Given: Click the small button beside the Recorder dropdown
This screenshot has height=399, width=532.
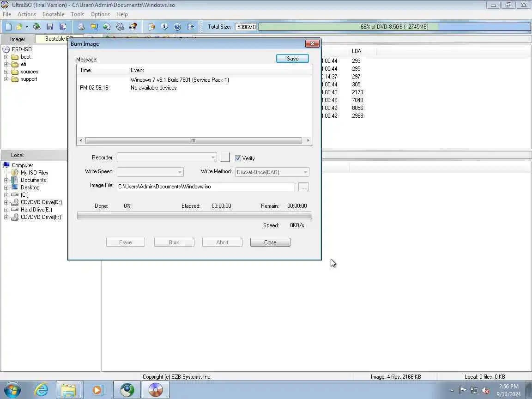Looking at the screenshot, I should pyautogui.click(x=225, y=157).
